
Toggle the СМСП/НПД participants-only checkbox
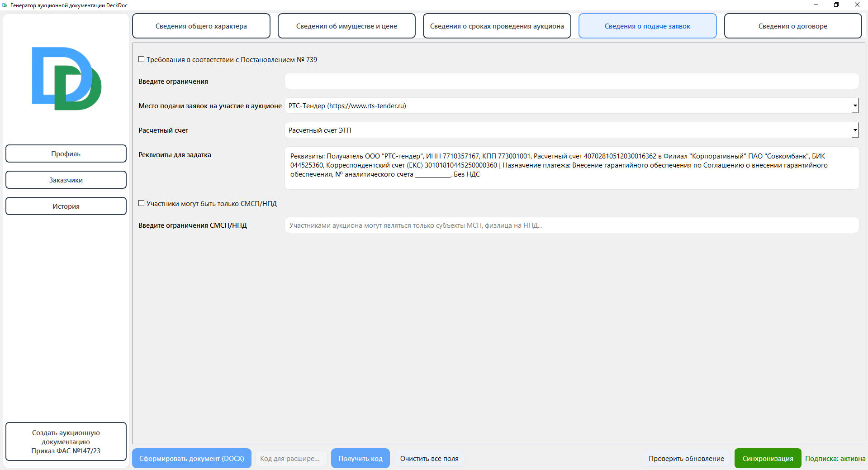(142, 203)
